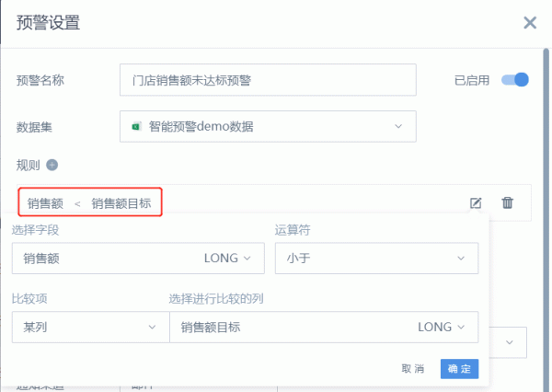Close the 预警设置 dialog
The width and height of the screenshot is (552, 392).
click(x=530, y=23)
